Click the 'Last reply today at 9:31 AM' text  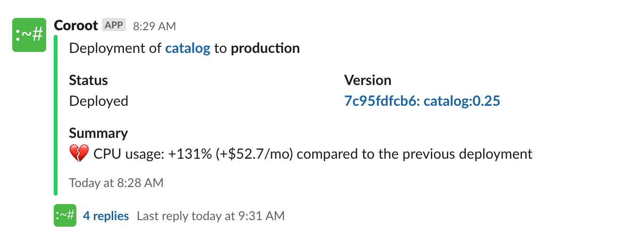[211, 216]
